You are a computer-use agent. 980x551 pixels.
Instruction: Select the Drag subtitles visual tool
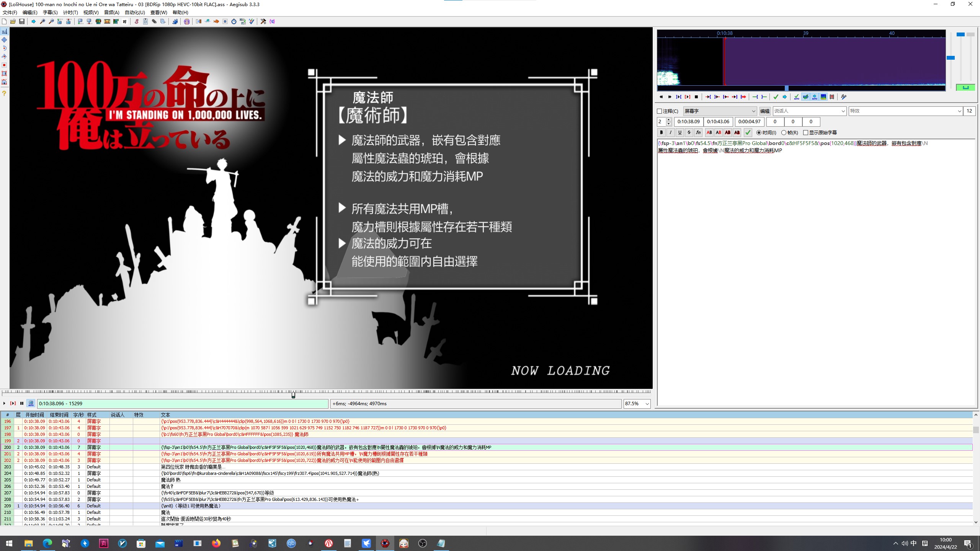(4, 40)
